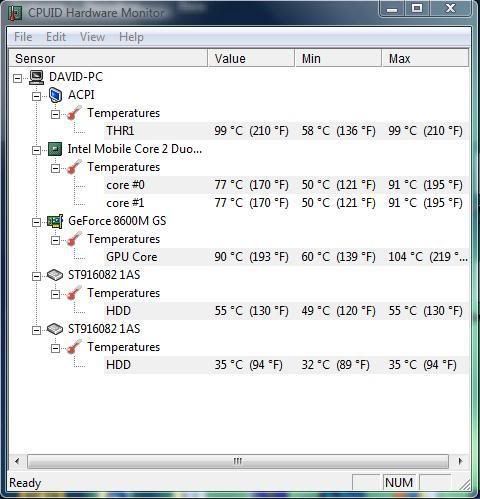
Task: Click the Sensor column header
Action: (x=108, y=58)
